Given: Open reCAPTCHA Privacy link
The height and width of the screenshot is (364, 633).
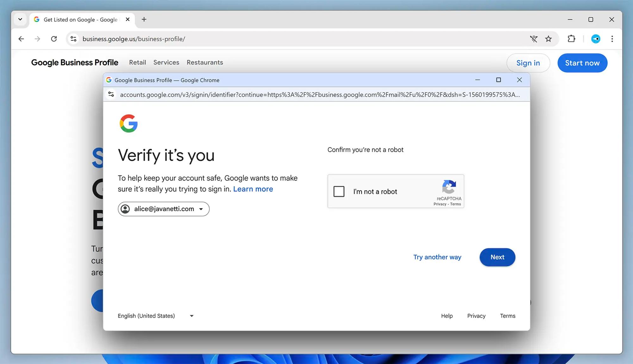Looking at the screenshot, I should (440, 204).
